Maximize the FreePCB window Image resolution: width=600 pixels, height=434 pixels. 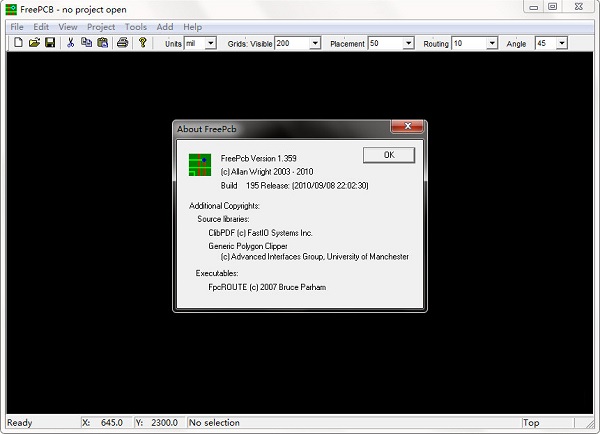pos(552,7)
